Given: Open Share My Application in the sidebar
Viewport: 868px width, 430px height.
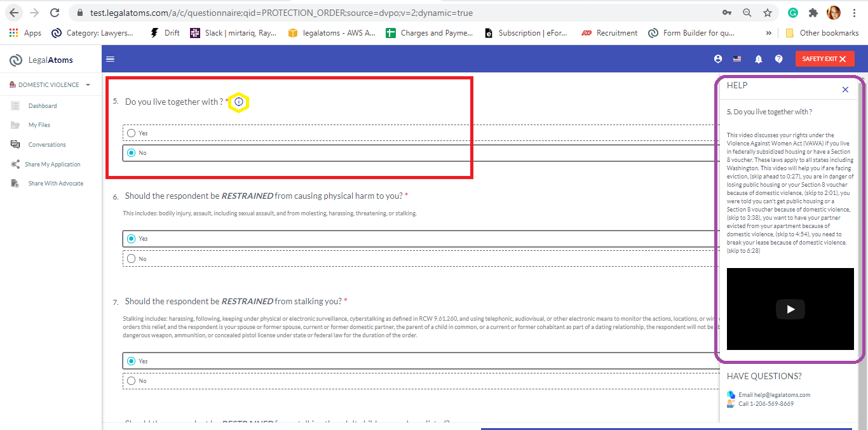Looking at the screenshot, I should 53,165.
